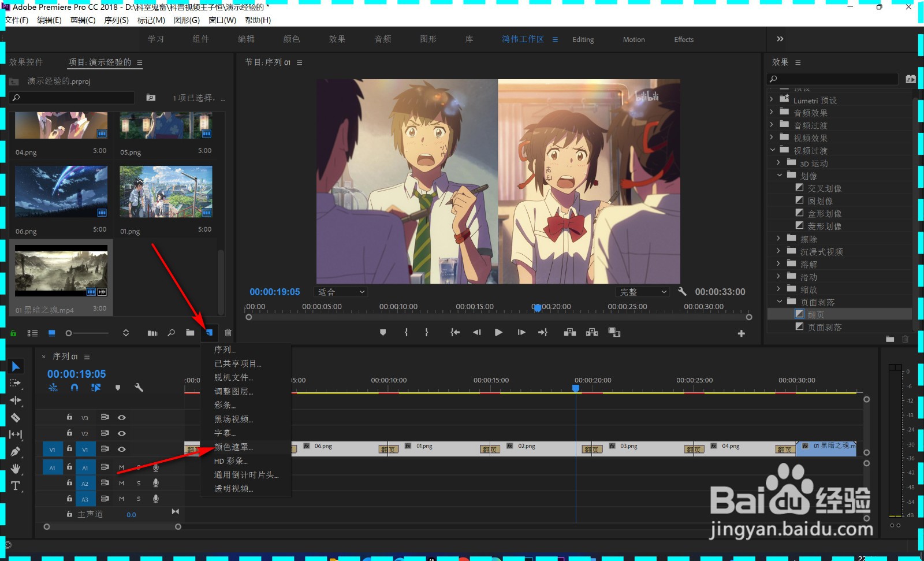Toggle nest-or-individual-clips insert button in timeline
The width and height of the screenshot is (924, 561).
53,388
